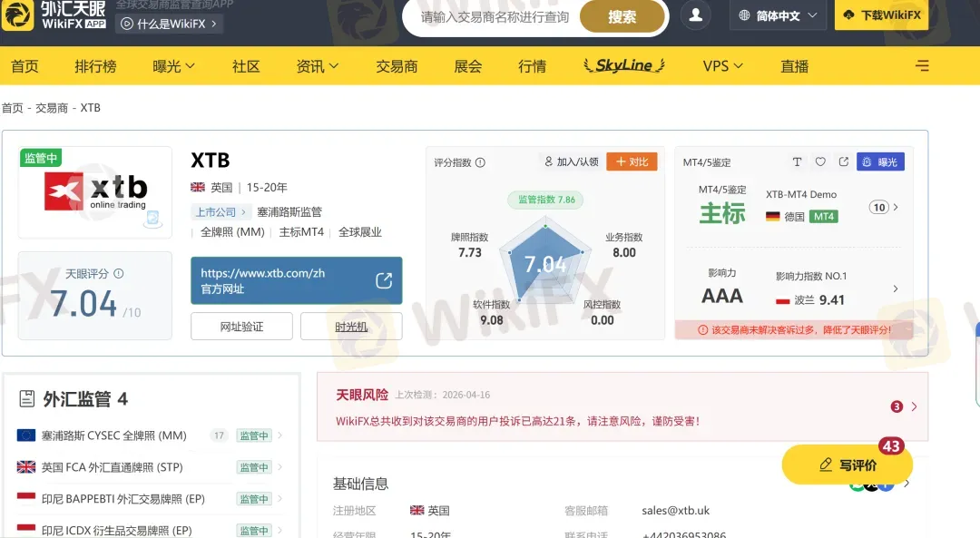Open the 行情 section from the navigation

tap(531, 65)
